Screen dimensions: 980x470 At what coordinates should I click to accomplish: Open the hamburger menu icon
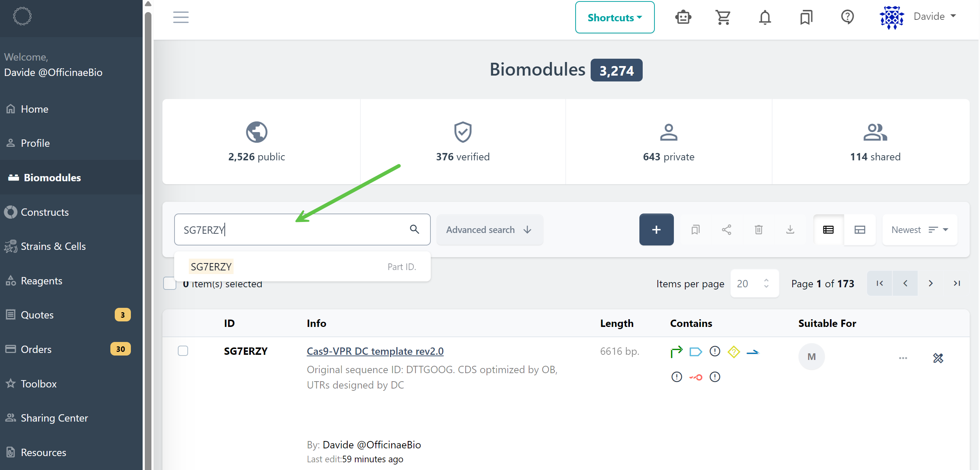[x=181, y=17]
